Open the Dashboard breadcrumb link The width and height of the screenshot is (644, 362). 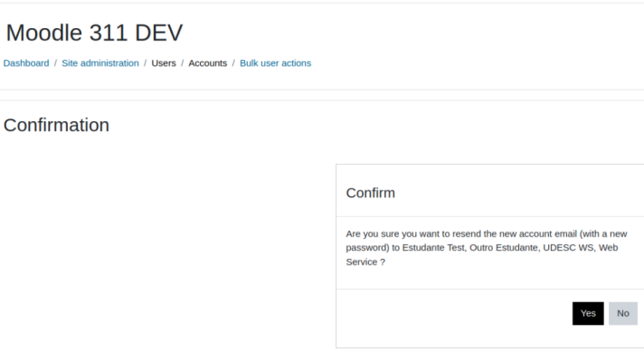pyautogui.click(x=26, y=63)
